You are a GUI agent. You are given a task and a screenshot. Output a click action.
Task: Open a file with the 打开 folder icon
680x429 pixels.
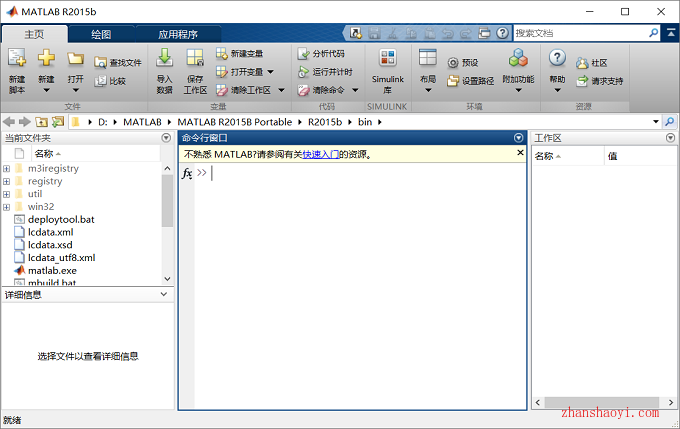pyautogui.click(x=75, y=71)
